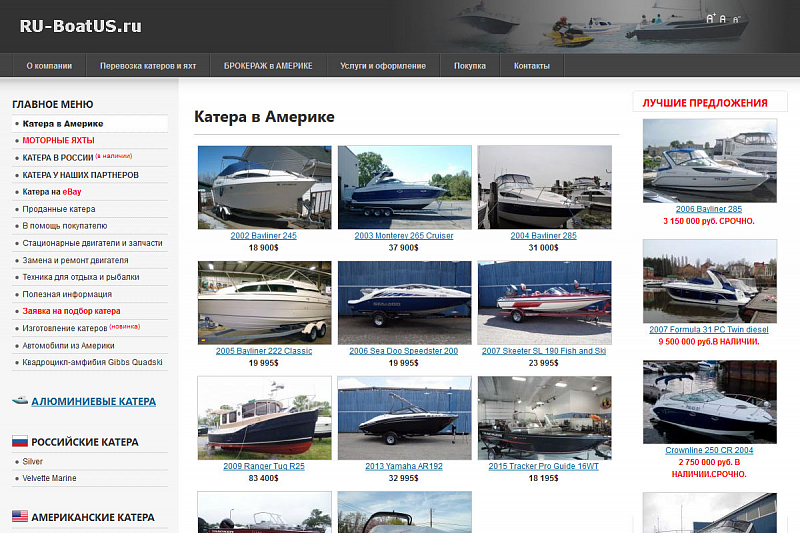The width and height of the screenshot is (800, 533).
Task: Select Катера в Америке in main menu
Action: click(63, 123)
